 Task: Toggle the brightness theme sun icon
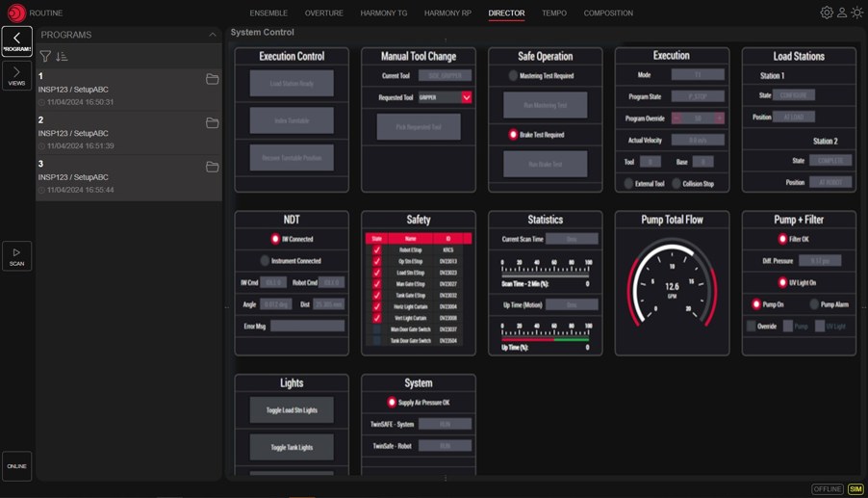point(857,13)
